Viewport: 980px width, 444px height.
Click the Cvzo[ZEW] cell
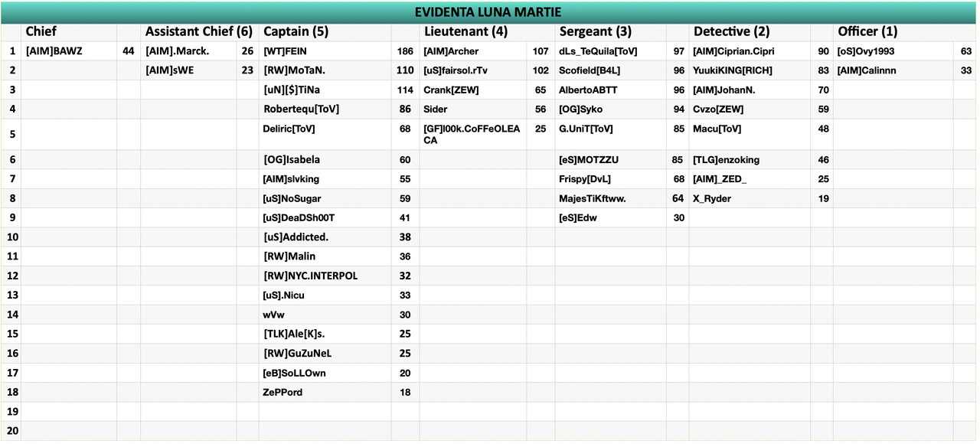(x=750, y=109)
